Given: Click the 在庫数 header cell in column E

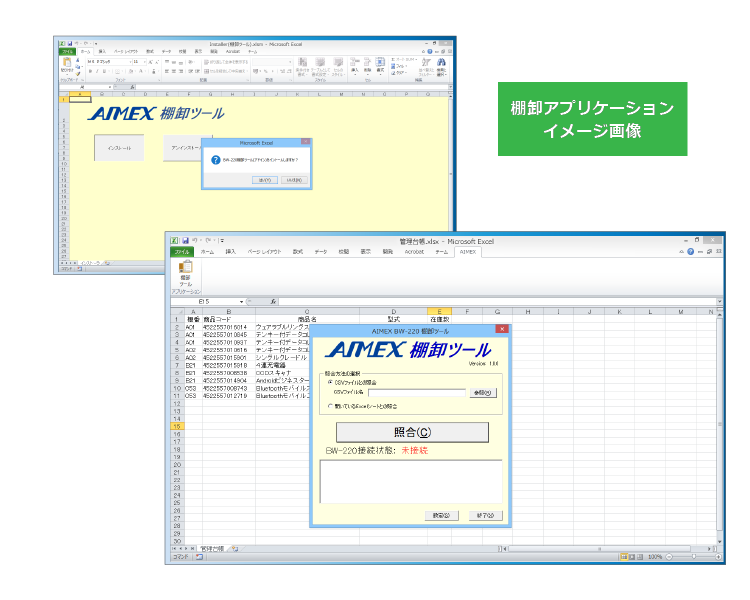Looking at the screenshot, I should [x=439, y=319].
